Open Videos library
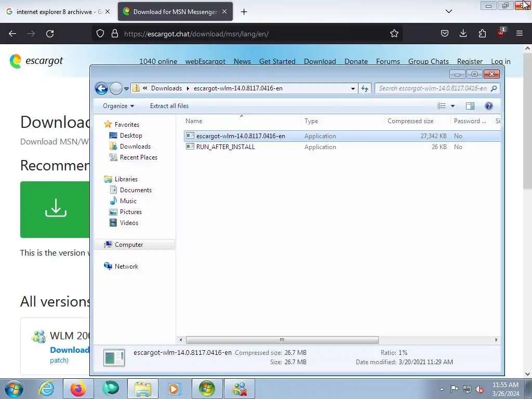 (x=129, y=222)
